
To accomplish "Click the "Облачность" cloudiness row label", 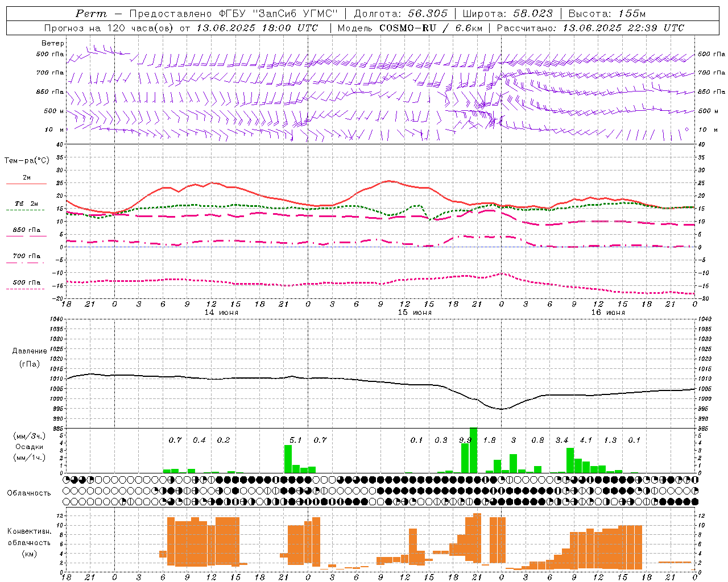I will 29,493.
